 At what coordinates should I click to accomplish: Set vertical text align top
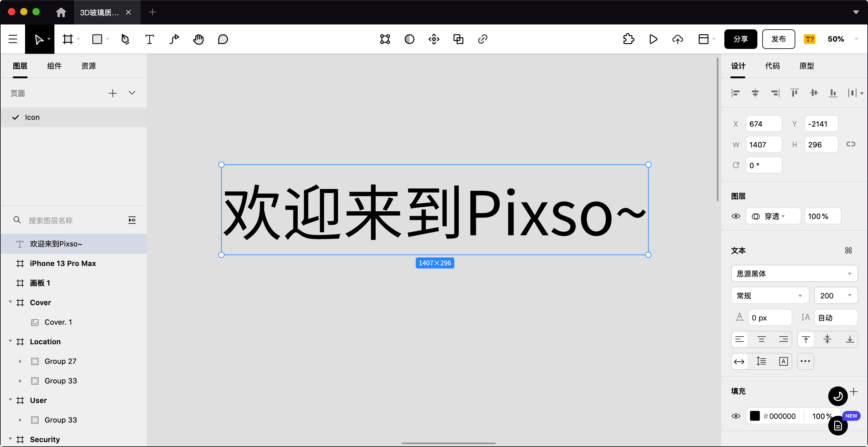(806, 339)
